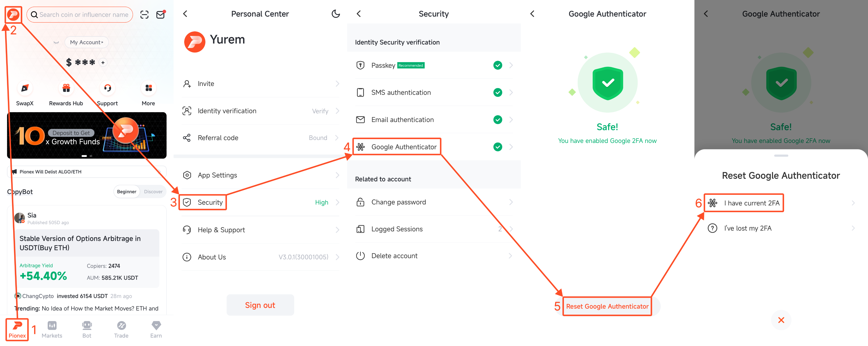The image size is (868, 346).
Task: Toggle dark mode moon icon
Action: tap(336, 14)
